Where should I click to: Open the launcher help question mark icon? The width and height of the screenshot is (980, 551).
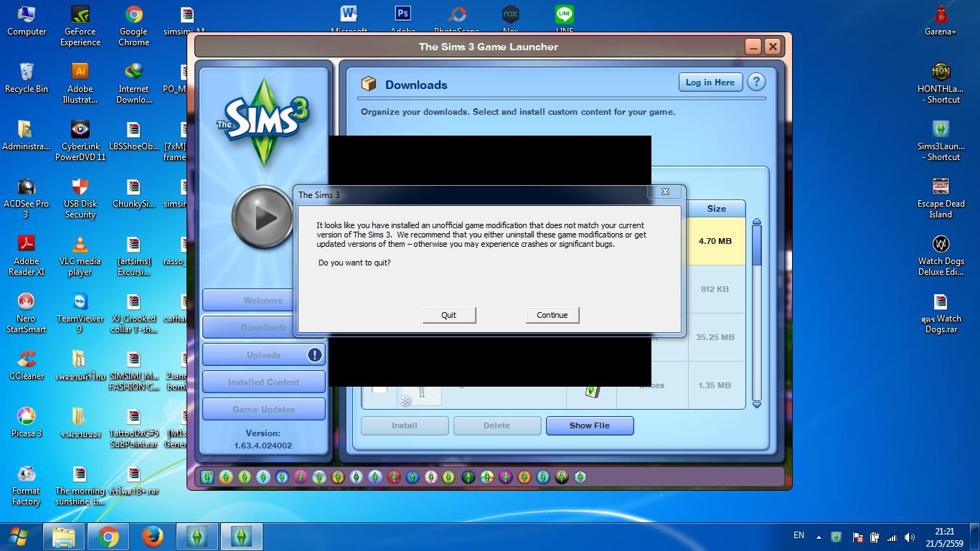click(756, 82)
